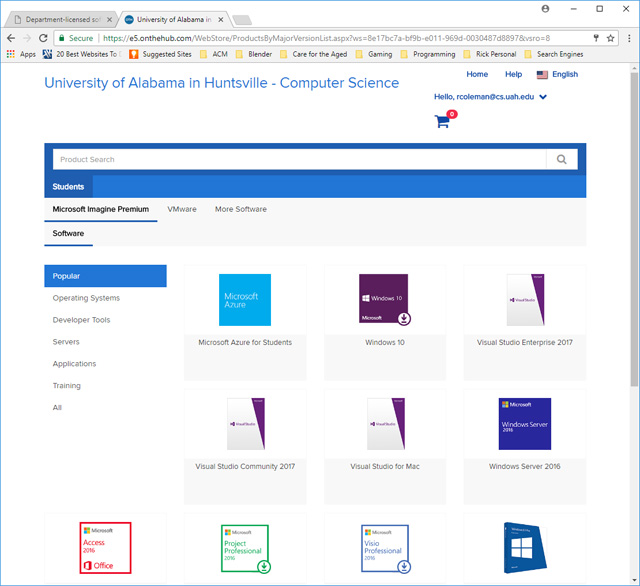Select the Windows Server 2016 box image
This screenshot has height=586, width=640.
tap(524, 423)
